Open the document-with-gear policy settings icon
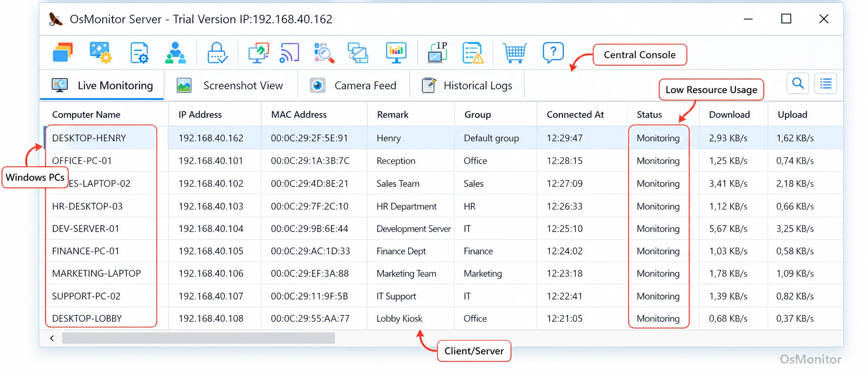 click(139, 53)
